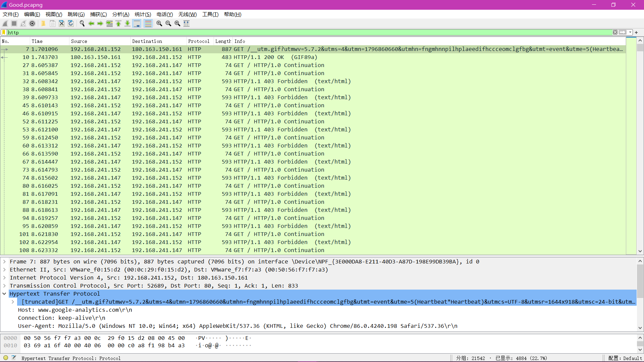Select packet 32 403 Forbidden row
Viewport: 644px width, 362px height.
tap(313, 81)
